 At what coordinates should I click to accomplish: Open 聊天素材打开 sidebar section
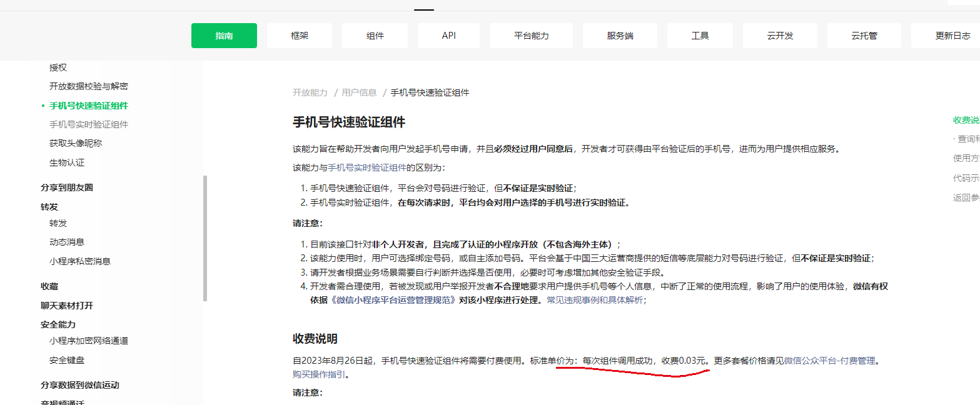pos(67,306)
